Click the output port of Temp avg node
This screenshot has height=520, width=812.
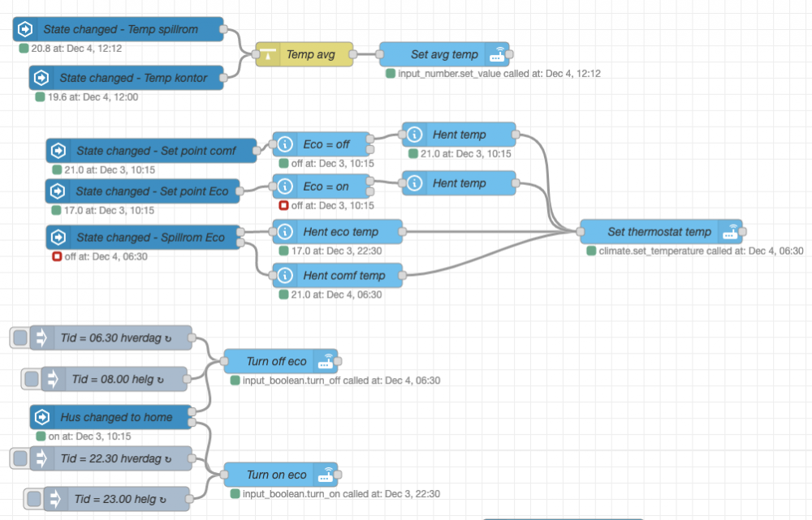[355, 55]
